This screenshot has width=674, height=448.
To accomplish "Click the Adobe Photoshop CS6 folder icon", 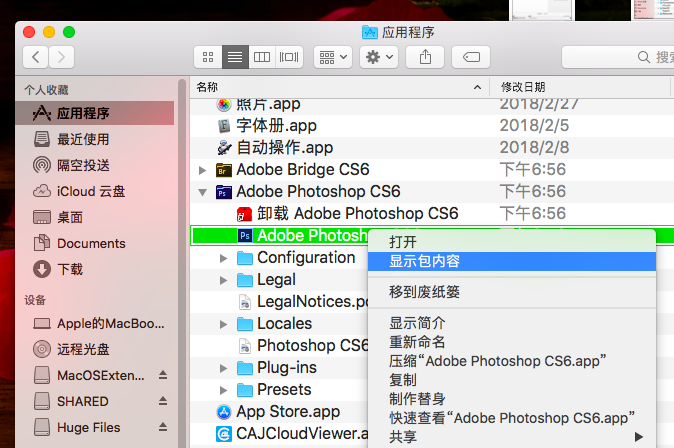I will pos(223,192).
